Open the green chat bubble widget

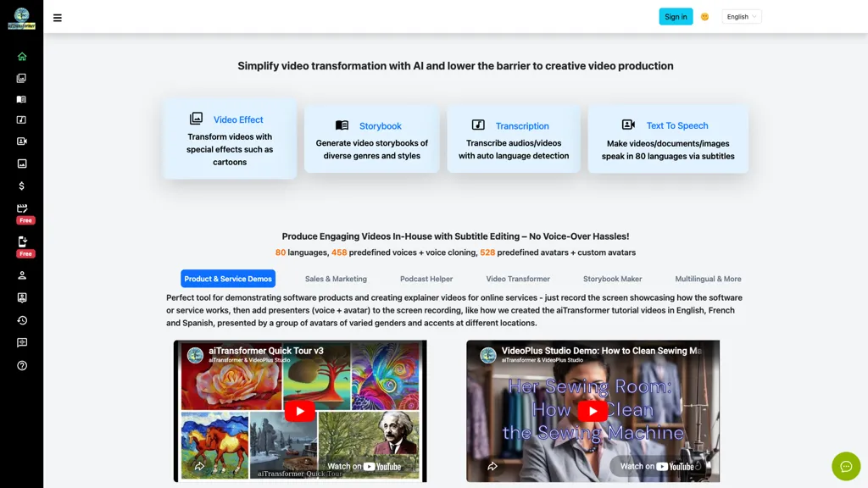pos(846,467)
